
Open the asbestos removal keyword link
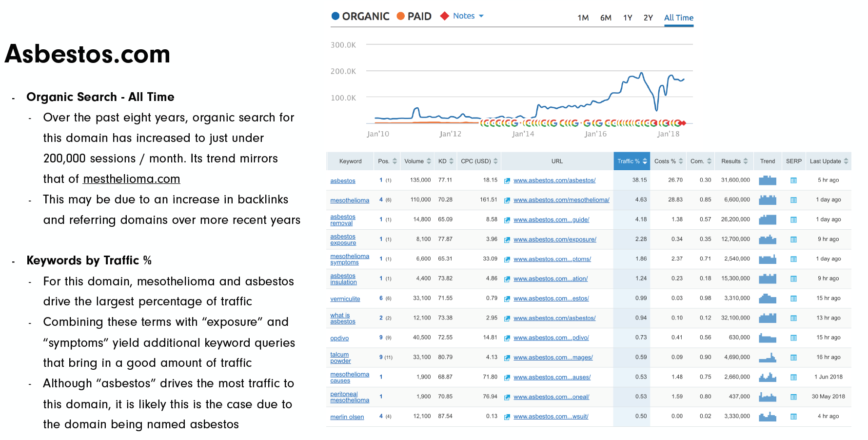tap(343, 220)
